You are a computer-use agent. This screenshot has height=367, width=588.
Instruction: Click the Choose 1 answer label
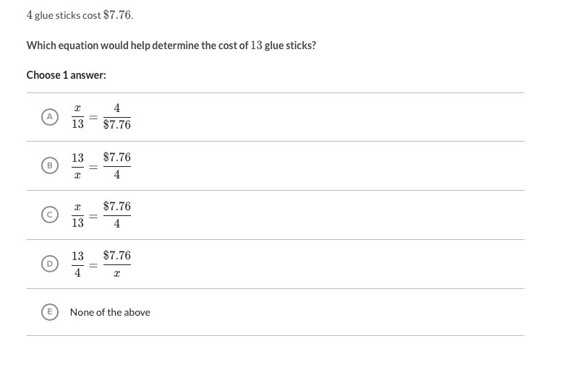67,75
